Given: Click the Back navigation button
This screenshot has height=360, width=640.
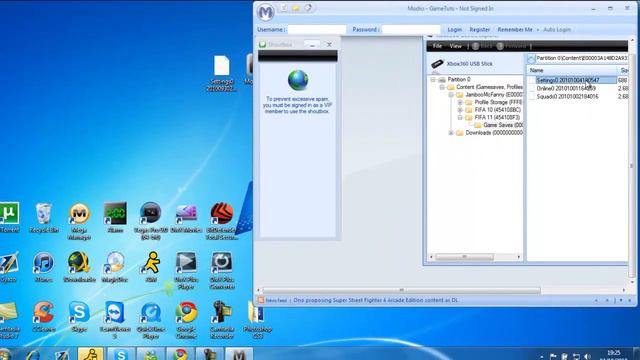Looking at the screenshot, I should point(482,46).
